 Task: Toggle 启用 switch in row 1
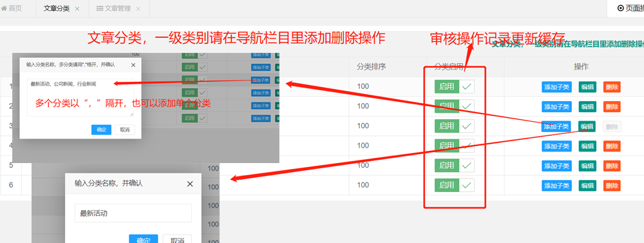click(454, 87)
